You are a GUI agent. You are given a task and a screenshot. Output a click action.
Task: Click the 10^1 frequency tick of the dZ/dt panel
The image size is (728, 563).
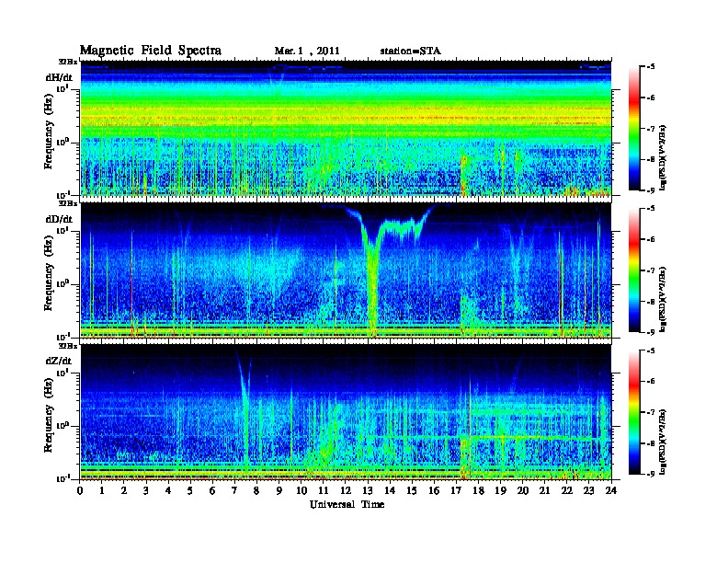click(x=63, y=373)
